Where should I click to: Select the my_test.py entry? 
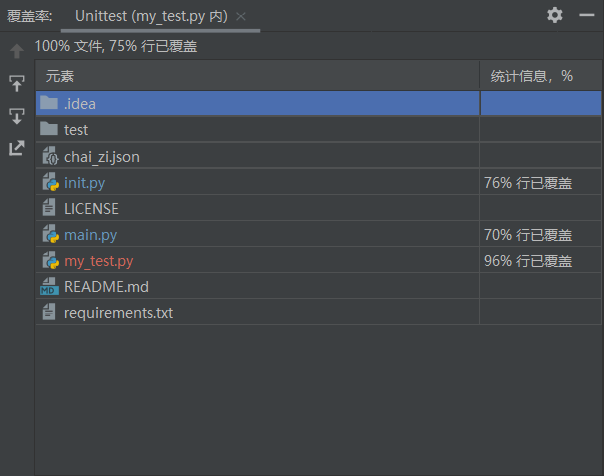click(x=98, y=261)
